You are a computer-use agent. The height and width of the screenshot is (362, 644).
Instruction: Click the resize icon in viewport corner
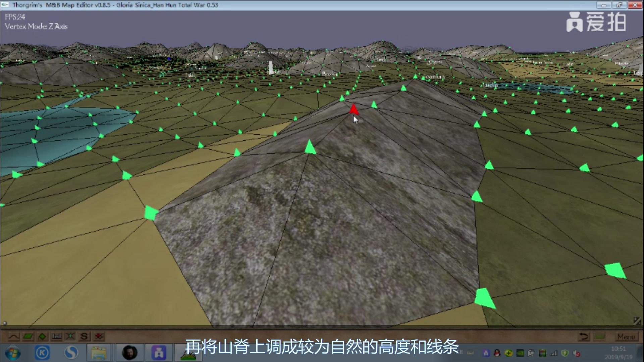(637, 321)
